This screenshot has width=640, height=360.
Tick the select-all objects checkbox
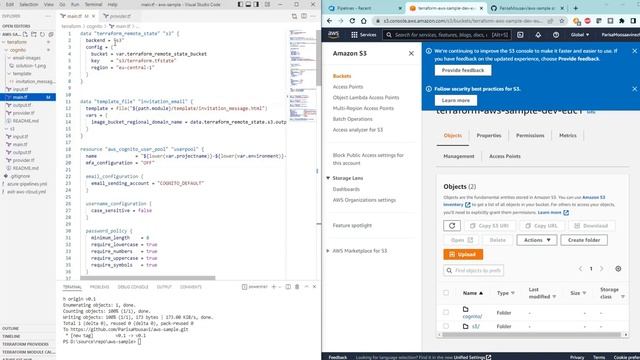tap(446, 293)
